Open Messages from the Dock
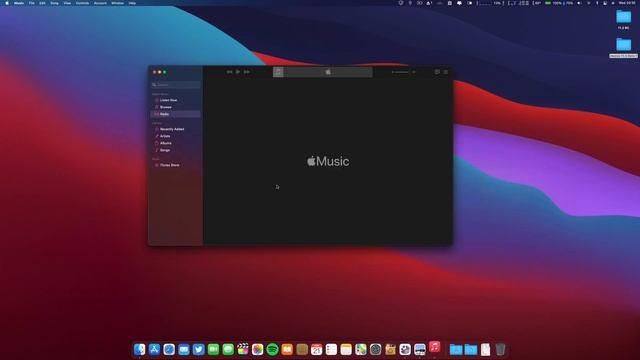This screenshot has height=360, width=640. point(228,349)
